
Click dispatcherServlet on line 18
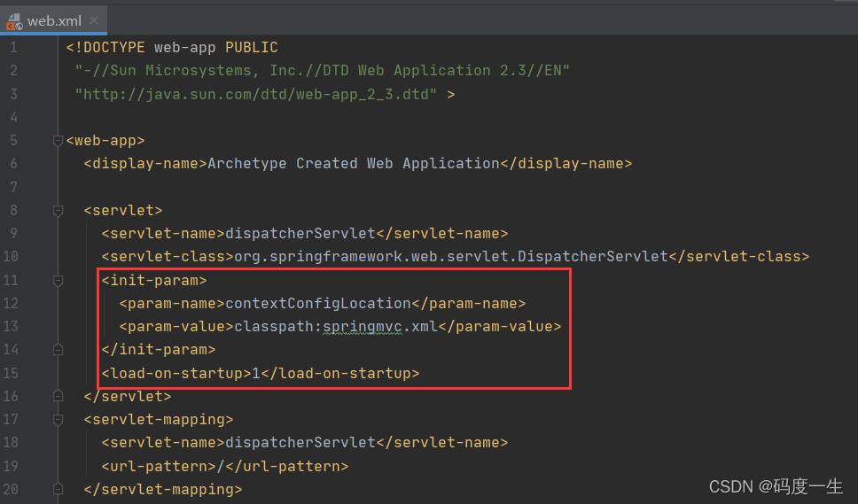point(300,442)
